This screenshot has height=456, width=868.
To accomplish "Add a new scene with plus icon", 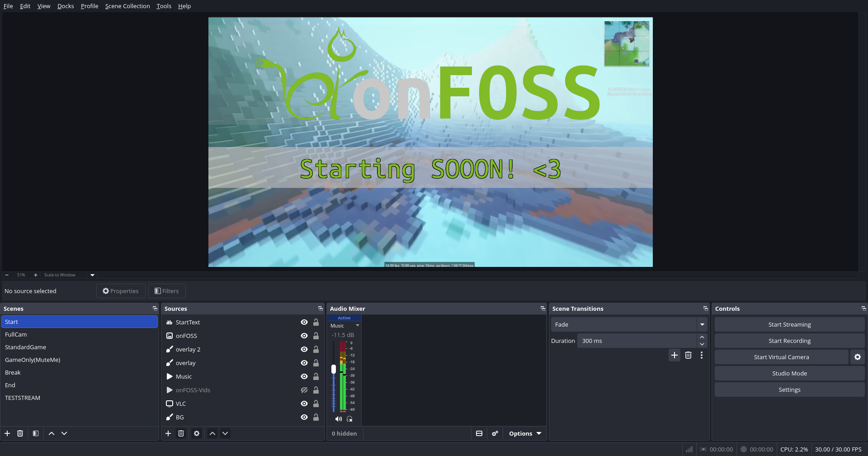I will pyautogui.click(x=7, y=433).
